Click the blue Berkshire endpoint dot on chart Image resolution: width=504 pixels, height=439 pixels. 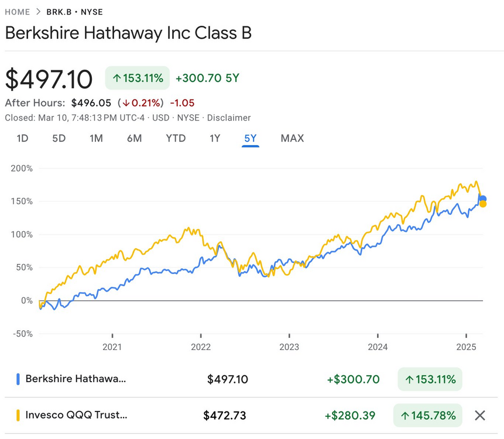click(483, 199)
